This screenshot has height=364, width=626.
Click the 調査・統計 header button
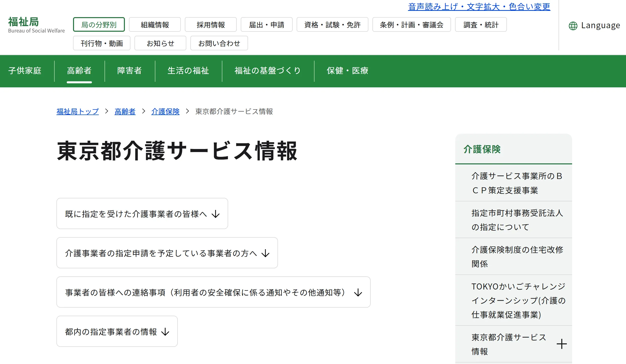480,25
